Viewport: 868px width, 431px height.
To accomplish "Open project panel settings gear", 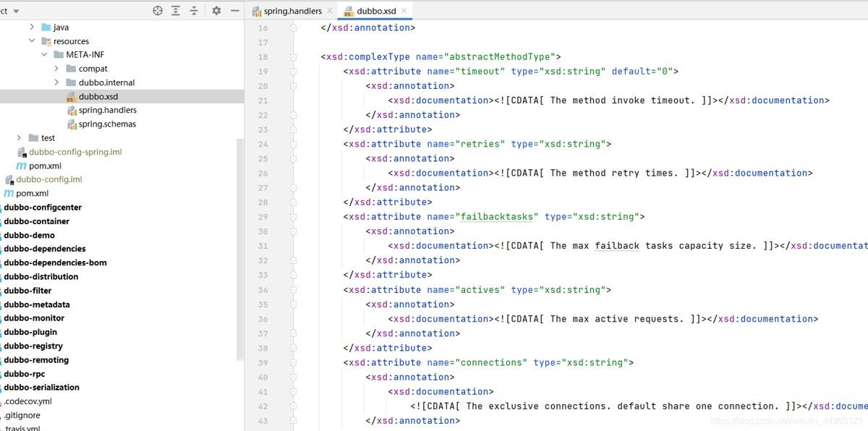I will (x=216, y=11).
